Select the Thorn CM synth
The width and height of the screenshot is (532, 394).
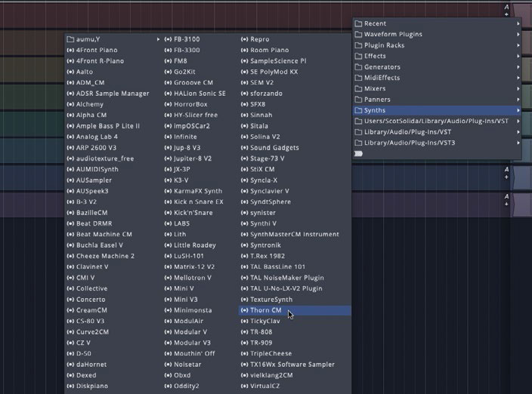[x=295, y=310]
